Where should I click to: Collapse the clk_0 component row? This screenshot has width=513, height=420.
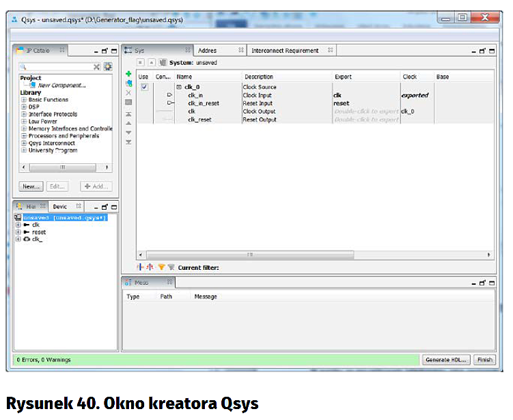click(179, 87)
